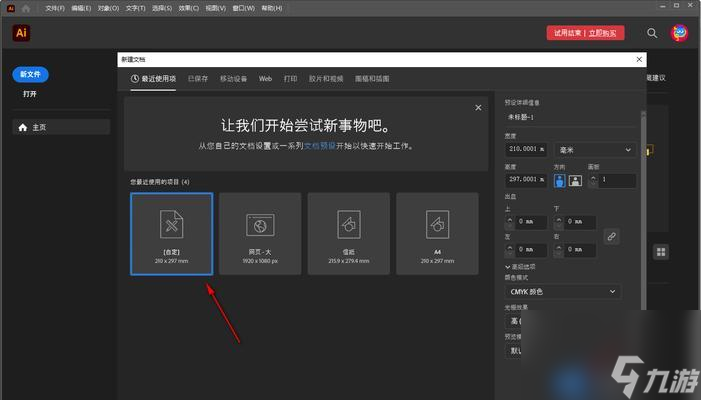Collapse the 高级选项 section
701x400 pixels.
(x=508, y=267)
